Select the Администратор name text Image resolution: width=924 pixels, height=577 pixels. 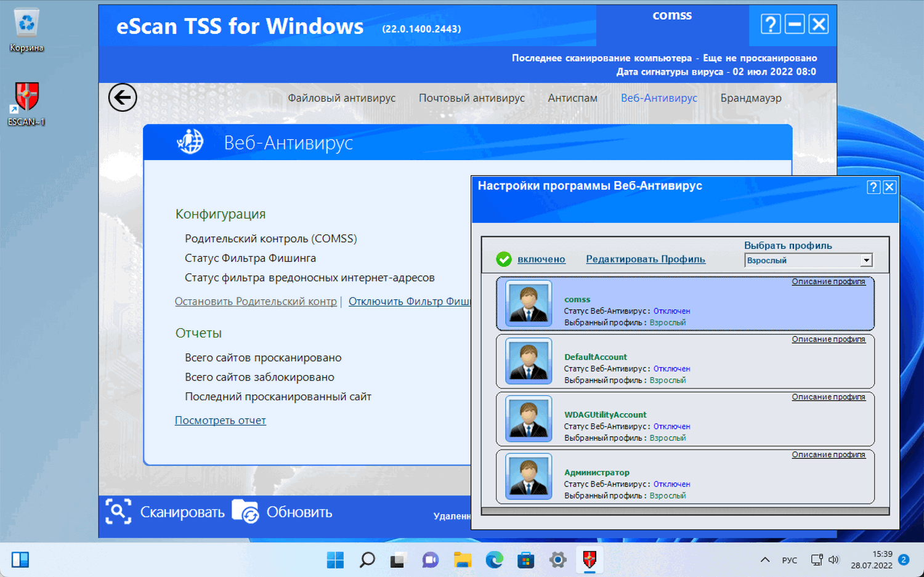[597, 472]
